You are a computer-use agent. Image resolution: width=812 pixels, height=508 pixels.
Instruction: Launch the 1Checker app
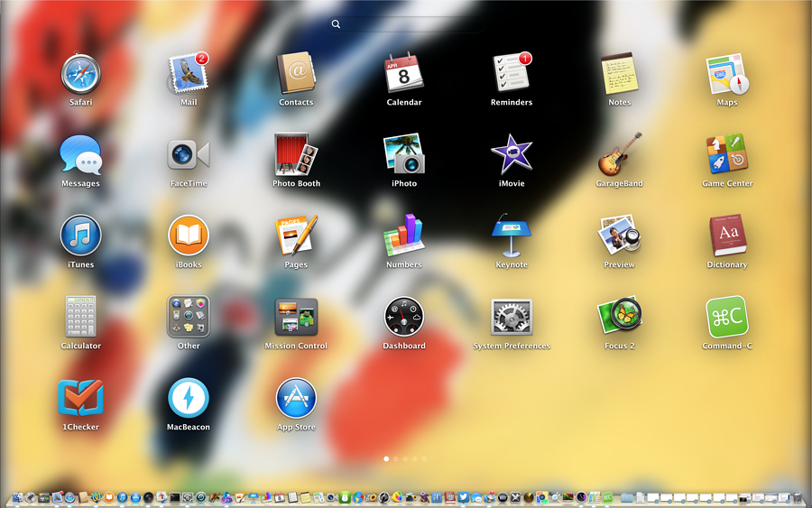80,398
